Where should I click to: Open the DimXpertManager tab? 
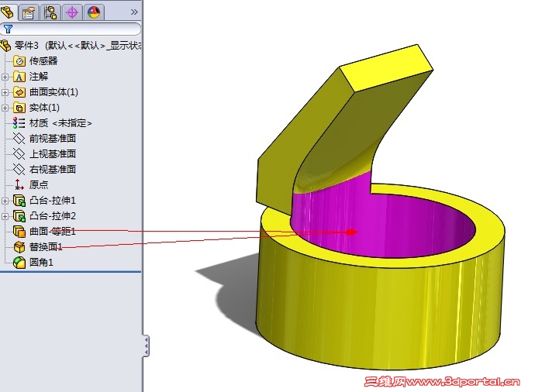click(x=72, y=12)
